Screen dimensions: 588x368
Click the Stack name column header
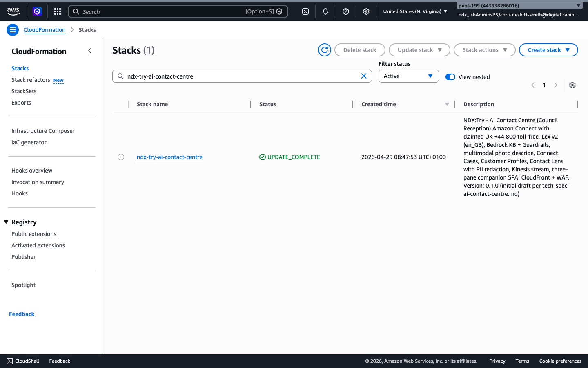click(x=152, y=104)
